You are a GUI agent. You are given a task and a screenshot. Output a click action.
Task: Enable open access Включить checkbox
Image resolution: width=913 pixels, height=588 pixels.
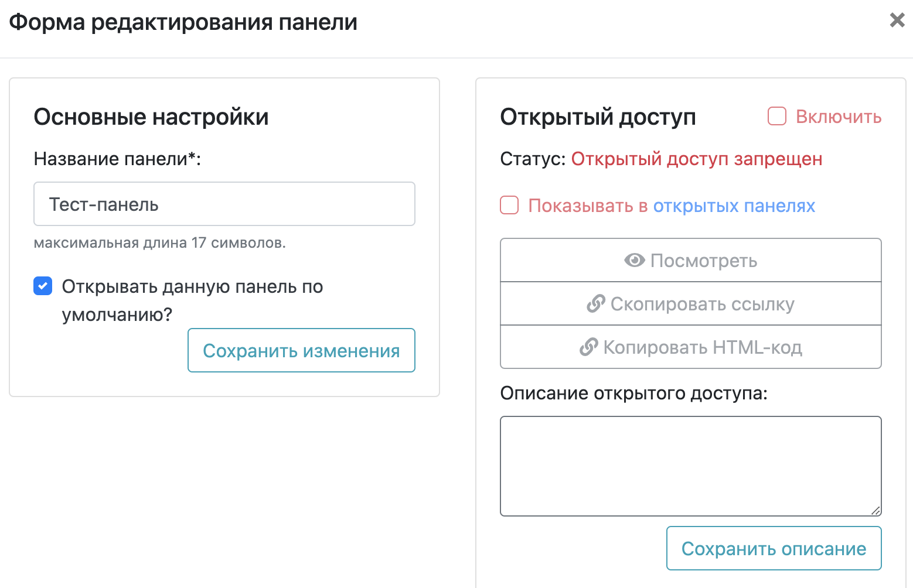777,116
